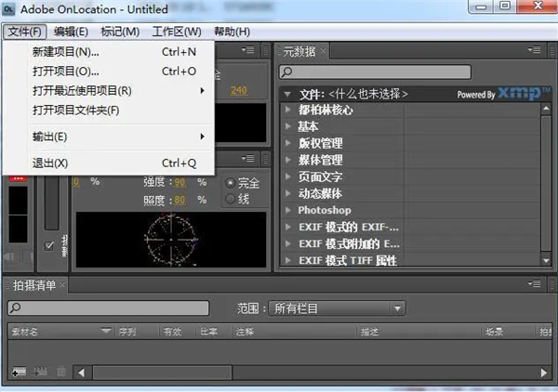Expand the Photoshop metadata section
Screen dimensions: 558x392
click(x=289, y=211)
